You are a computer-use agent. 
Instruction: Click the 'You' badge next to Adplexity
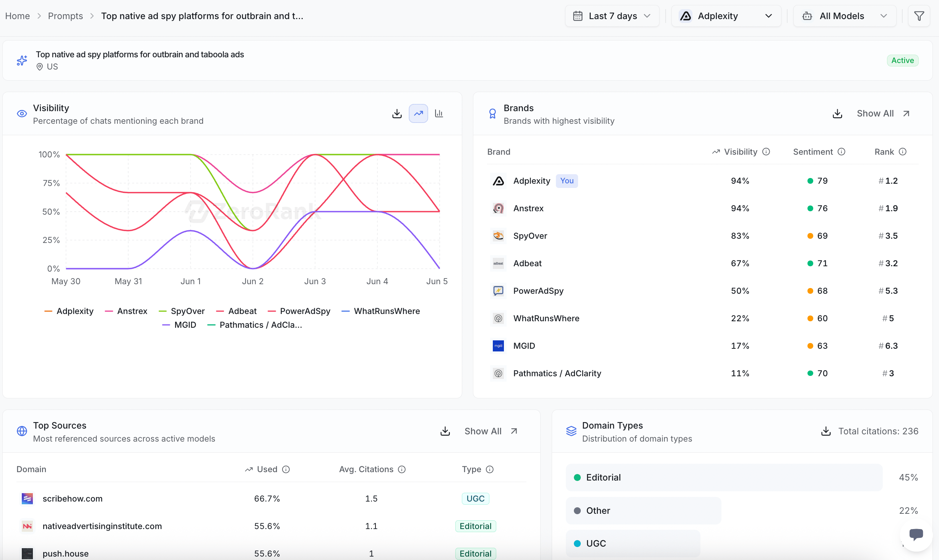tap(567, 181)
